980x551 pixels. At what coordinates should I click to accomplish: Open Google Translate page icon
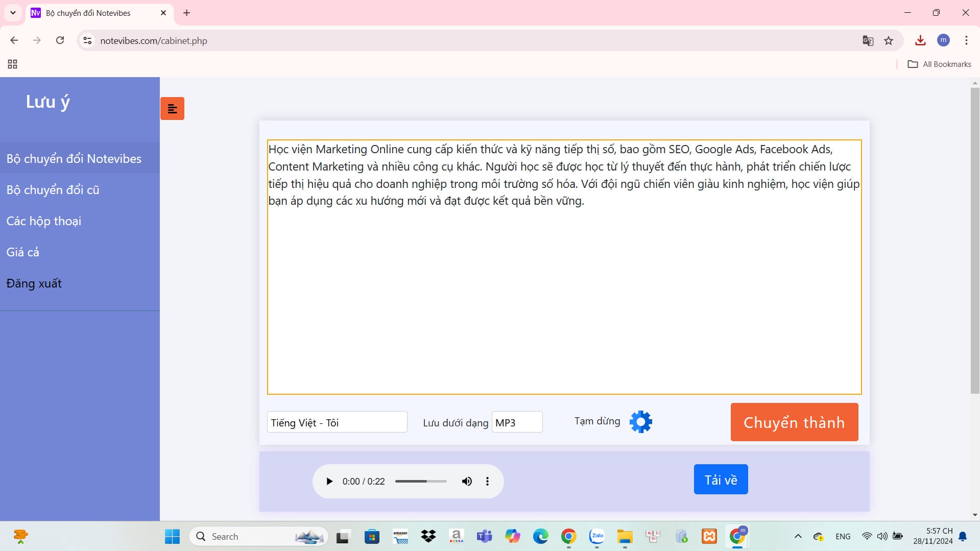click(868, 40)
